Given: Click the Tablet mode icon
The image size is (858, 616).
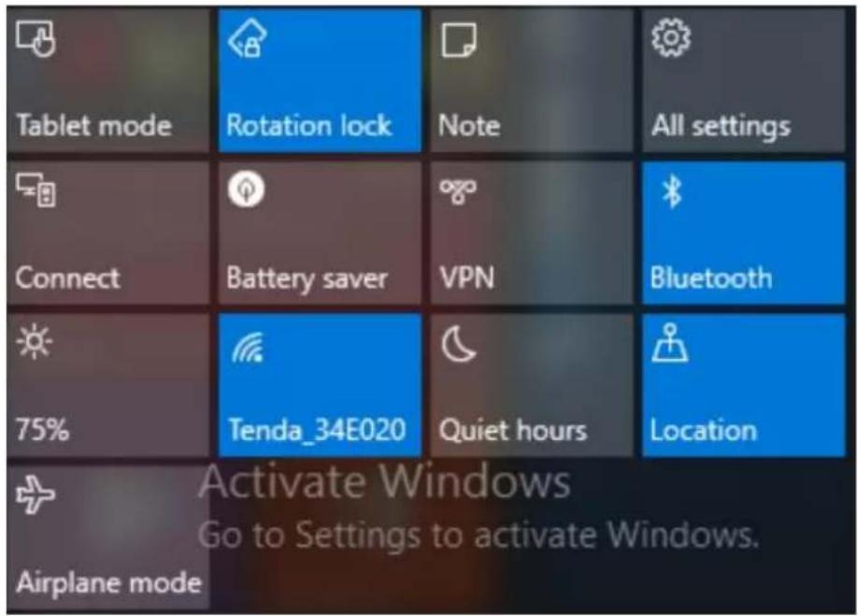Looking at the screenshot, I should tap(36, 38).
